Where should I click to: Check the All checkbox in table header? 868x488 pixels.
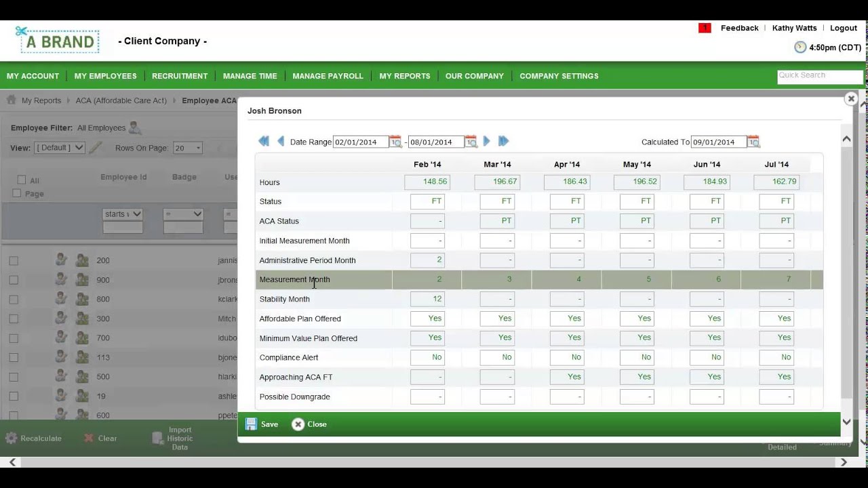click(22, 180)
